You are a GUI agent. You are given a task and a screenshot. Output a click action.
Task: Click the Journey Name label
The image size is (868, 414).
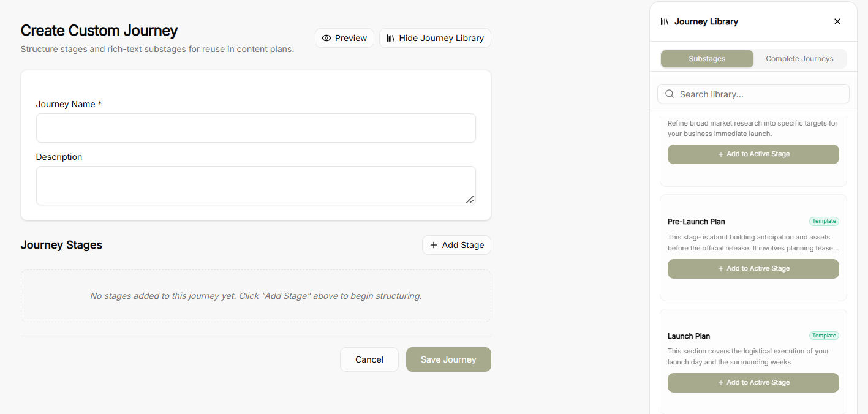pyautogui.click(x=69, y=104)
